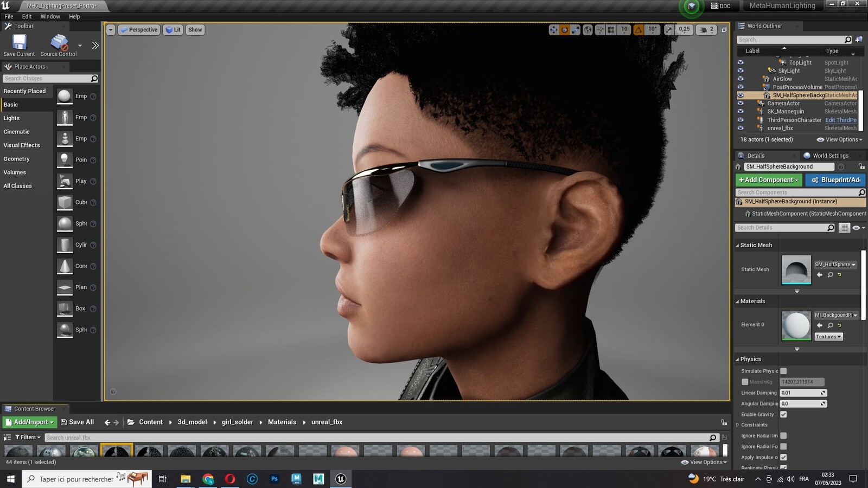The image size is (868, 488).
Task: Click the Save Current toolbar icon
Action: click(x=20, y=42)
